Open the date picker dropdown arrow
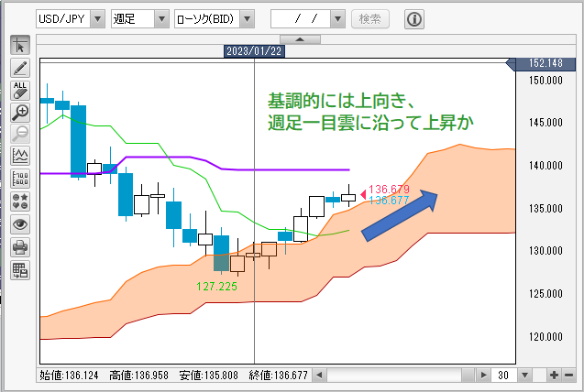 click(337, 18)
